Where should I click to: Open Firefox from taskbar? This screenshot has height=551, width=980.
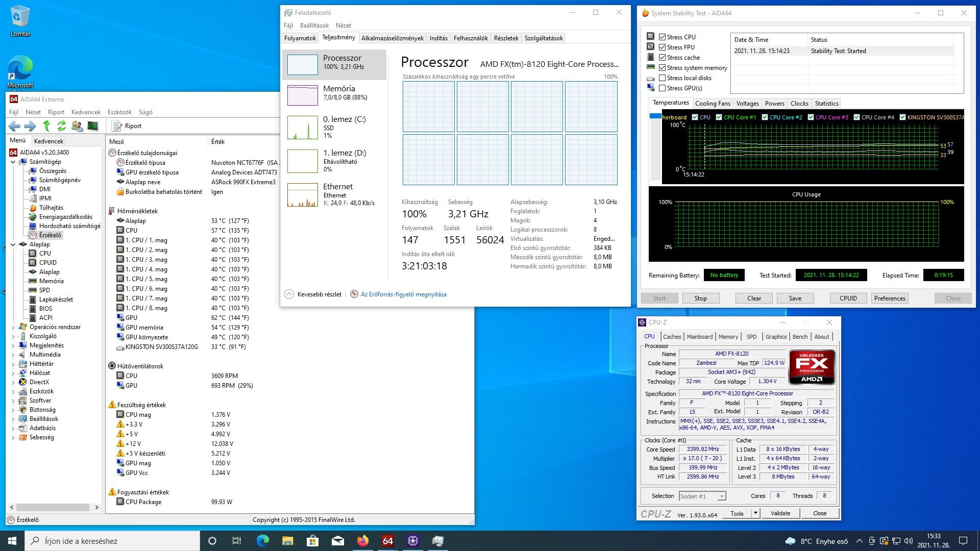coord(362,541)
